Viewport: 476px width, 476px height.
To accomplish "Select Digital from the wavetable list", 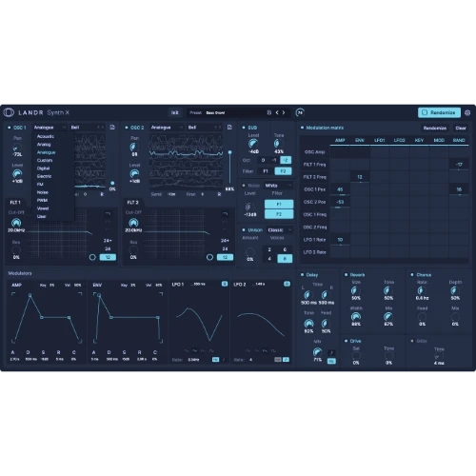I will [44, 169].
